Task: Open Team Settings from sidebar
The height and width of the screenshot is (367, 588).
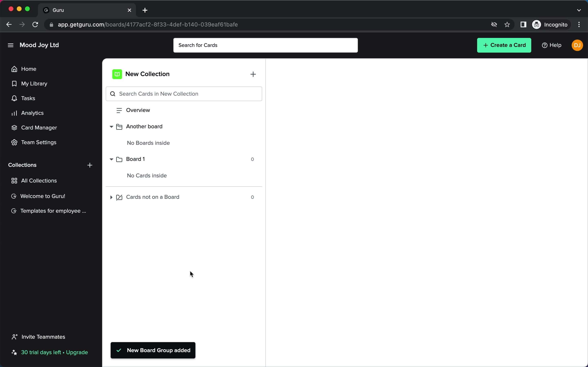Action: click(39, 142)
